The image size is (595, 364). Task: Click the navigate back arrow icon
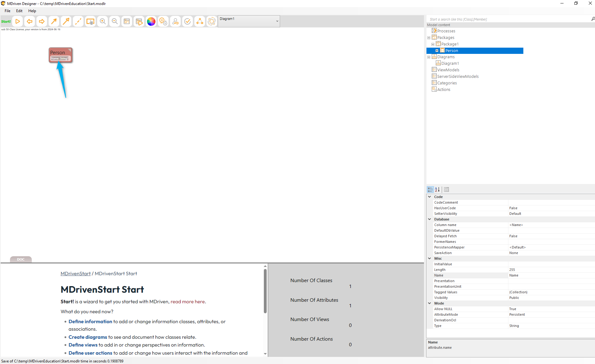(x=30, y=21)
